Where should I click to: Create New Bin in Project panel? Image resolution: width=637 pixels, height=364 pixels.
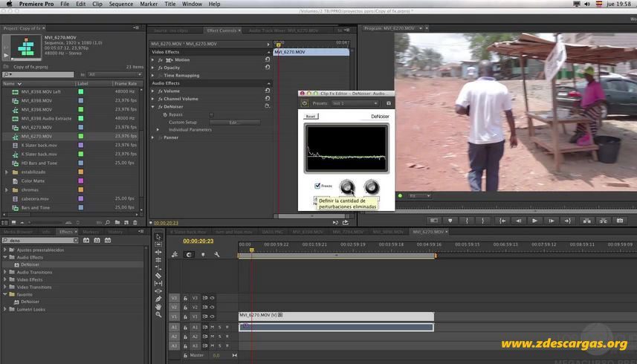click(x=117, y=222)
